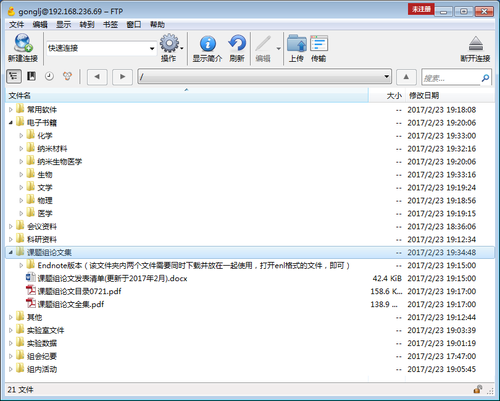Click the Upload (上传) folder icon

pos(296,44)
